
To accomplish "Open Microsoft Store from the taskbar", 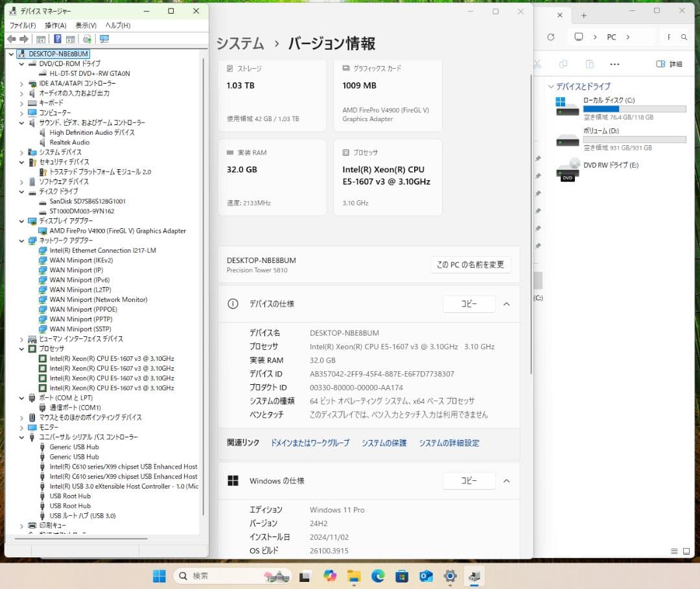I will (402, 576).
